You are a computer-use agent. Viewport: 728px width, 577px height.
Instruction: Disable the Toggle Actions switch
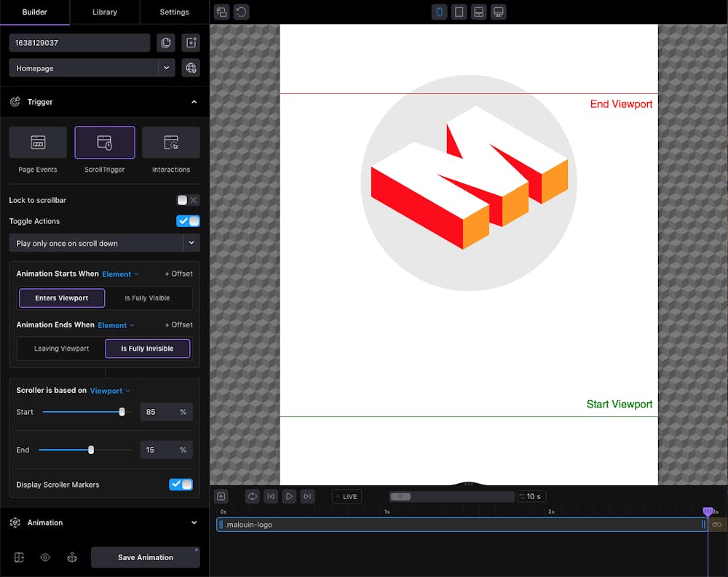(188, 221)
